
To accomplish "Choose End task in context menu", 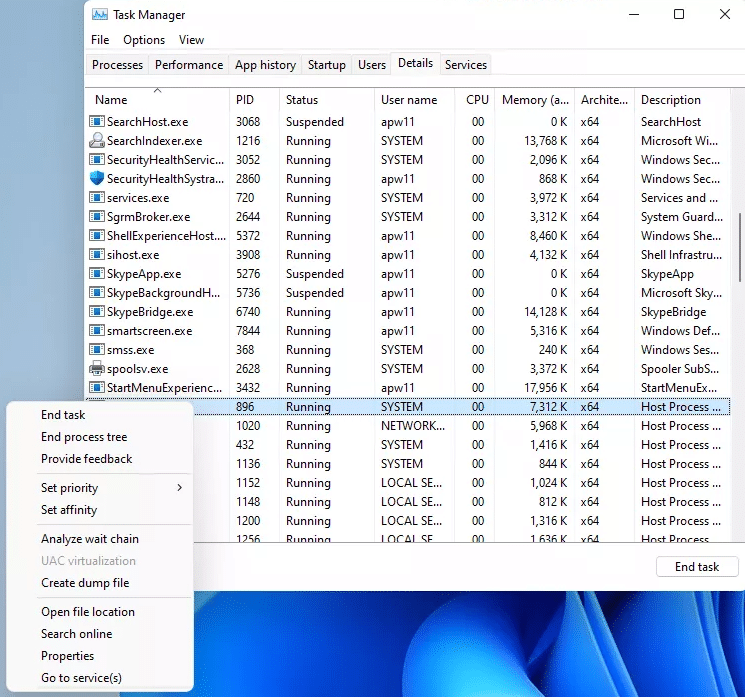I will (x=63, y=415).
